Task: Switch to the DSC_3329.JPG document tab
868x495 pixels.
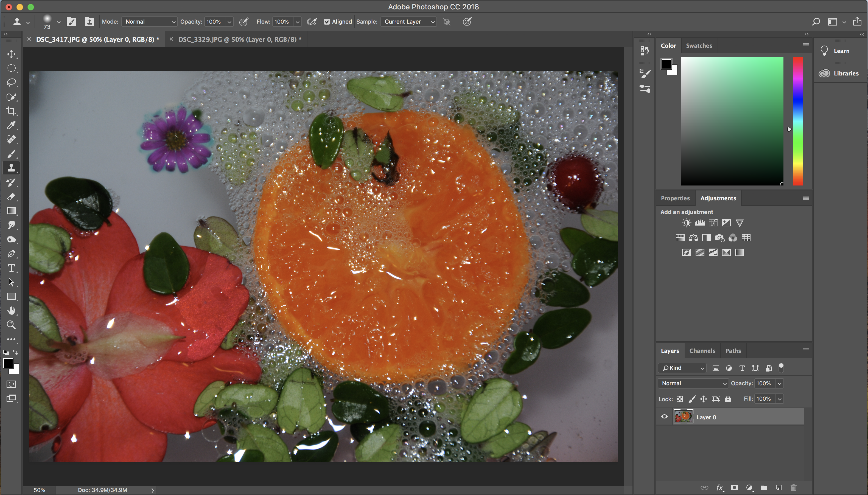Action: [239, 40]
